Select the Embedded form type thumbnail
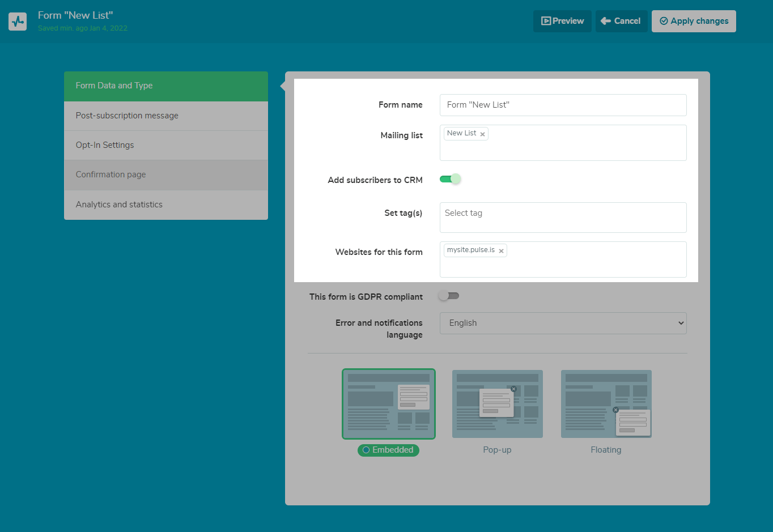This screenshot has height=532, width=773. (388, 404)
